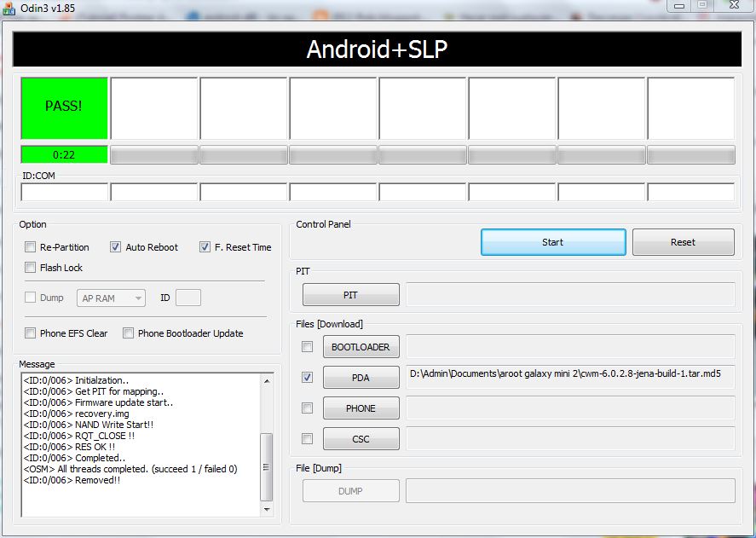Open the AP RAM dropdown
Image resolution: width=756 pixels, height=538 pixels.
111,298
